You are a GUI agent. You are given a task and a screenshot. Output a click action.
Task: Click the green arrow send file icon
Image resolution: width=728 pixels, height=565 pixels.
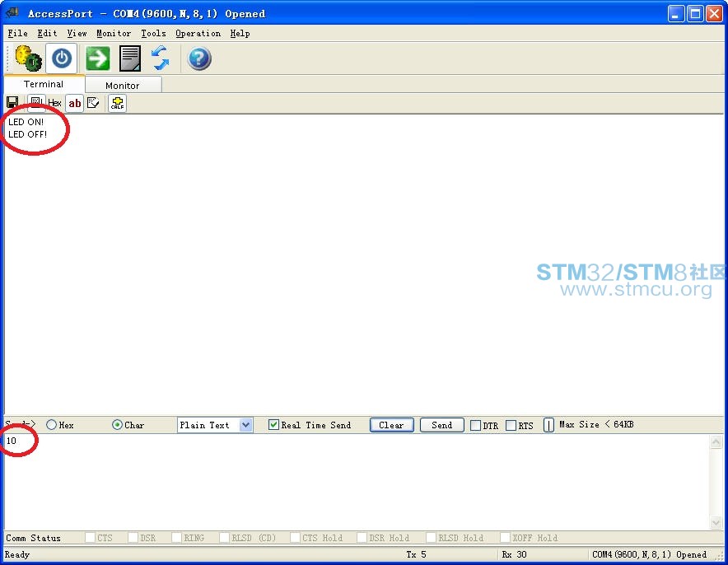pos(96,58)
